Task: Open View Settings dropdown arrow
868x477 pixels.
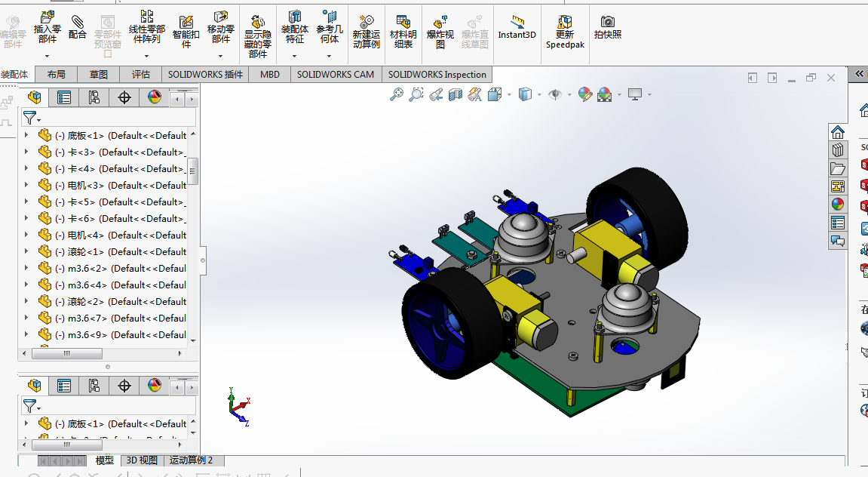Action: click(649, 95)
